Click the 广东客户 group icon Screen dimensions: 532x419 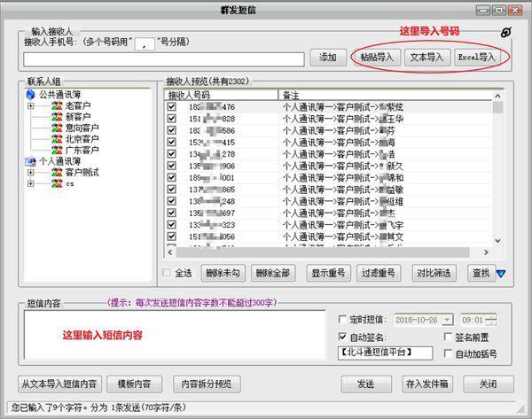pyautogui.click(x=57, y=150)
